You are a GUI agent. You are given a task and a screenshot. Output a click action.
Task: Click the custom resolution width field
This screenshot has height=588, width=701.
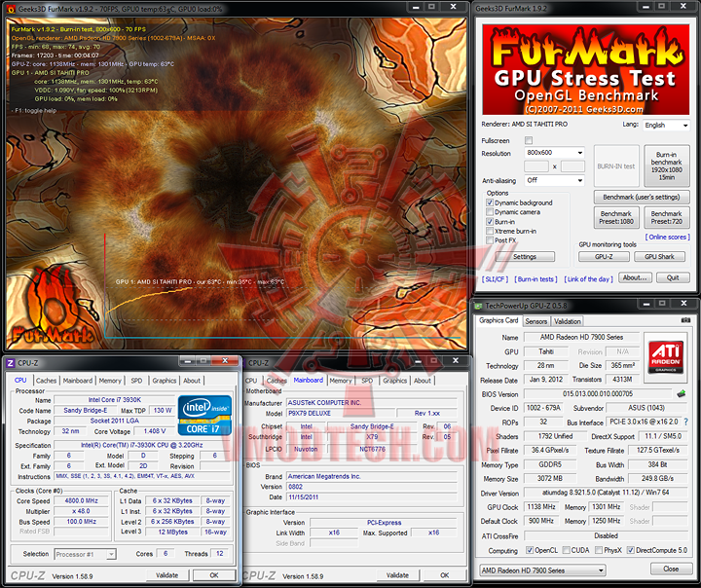pyautogui.click(x=536, y=166)
